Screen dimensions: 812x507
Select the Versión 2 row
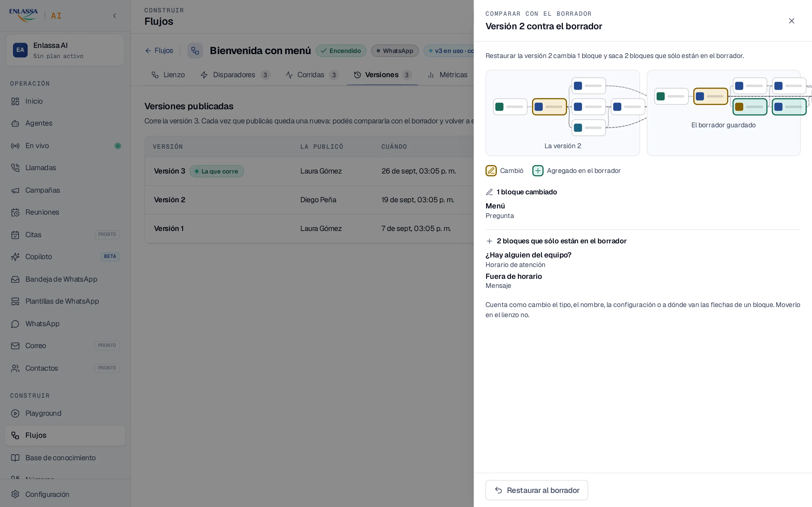(309, 200)
